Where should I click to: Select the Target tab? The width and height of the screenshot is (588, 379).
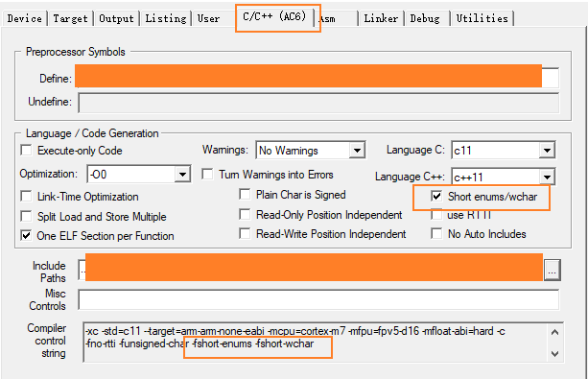point(70,18)
